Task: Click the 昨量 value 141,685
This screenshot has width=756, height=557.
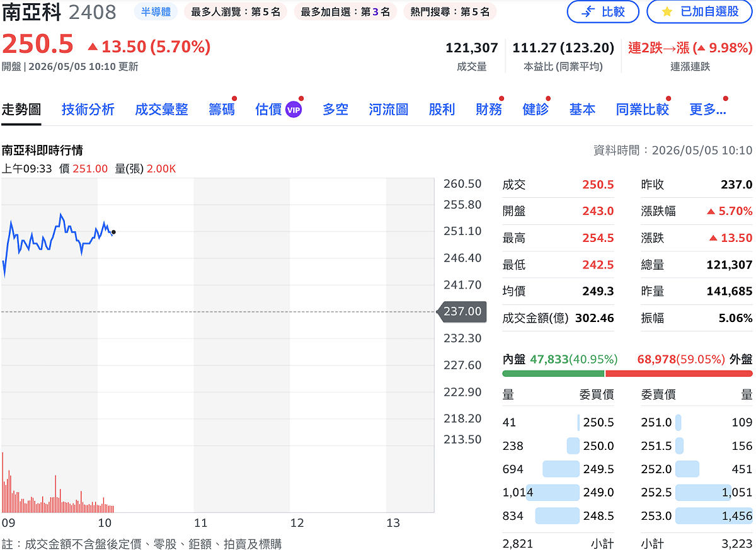Action: click(x=730, y=291)
